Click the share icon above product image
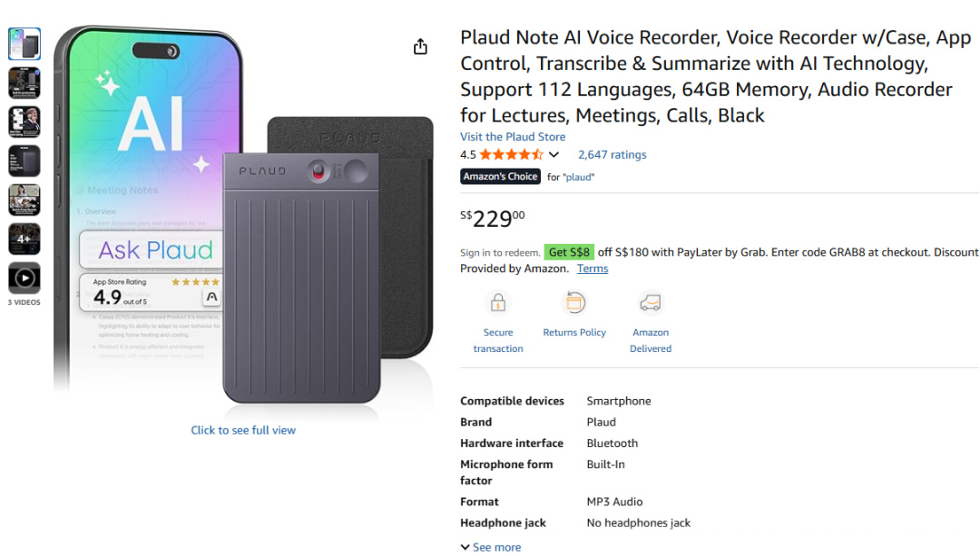The width and height of the screenshot is (980, 556). point(420,46)
